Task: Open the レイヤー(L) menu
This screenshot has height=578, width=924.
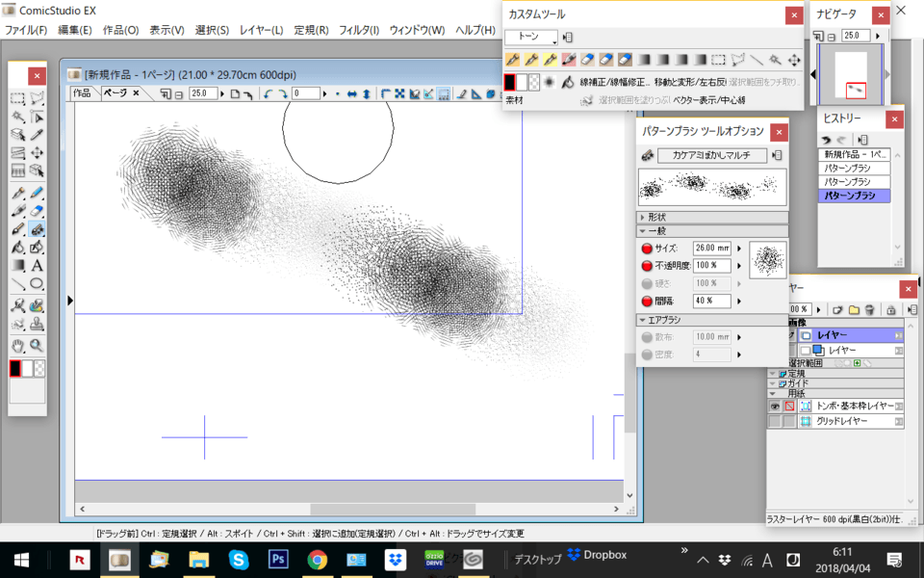Action: [x=261, y=30]
